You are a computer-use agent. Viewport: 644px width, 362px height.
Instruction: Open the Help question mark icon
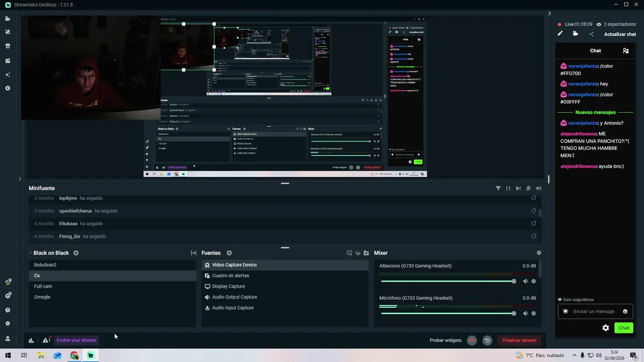(x=8, y=310)
